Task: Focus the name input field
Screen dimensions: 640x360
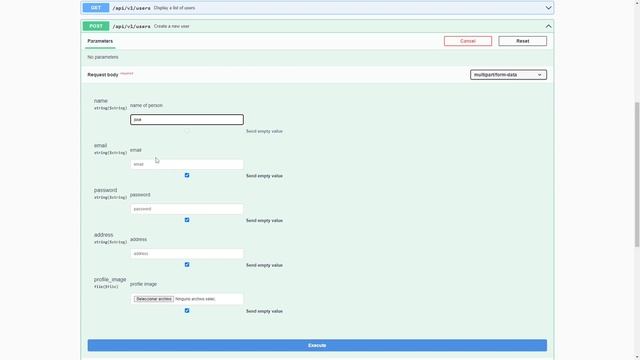Action: tap(187, 120)
